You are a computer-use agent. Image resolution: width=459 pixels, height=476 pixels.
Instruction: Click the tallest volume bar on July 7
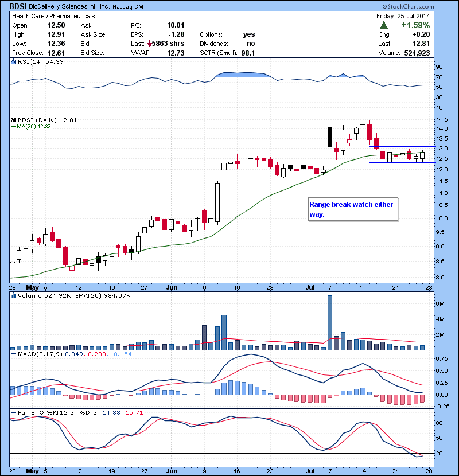tap(330, 322)
